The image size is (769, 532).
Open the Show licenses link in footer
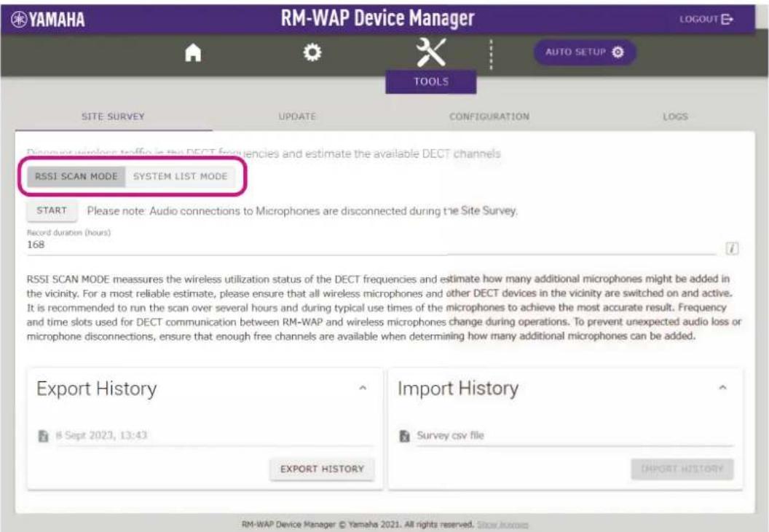pos(502,525)
